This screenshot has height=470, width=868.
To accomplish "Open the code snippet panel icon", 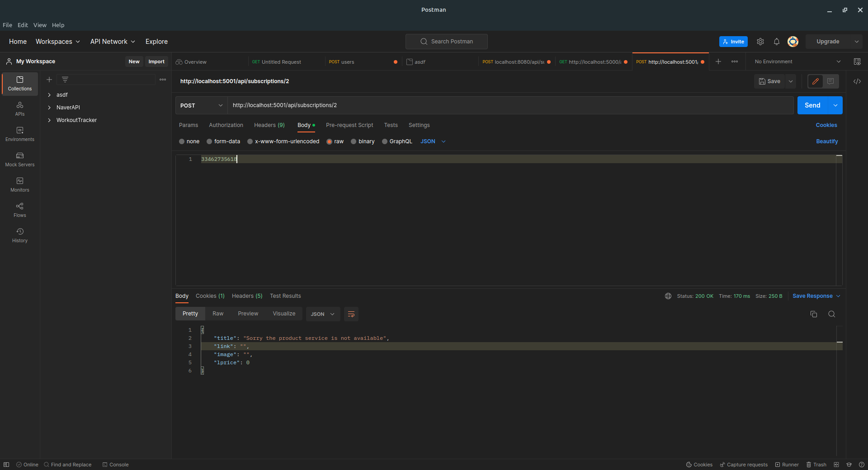I will tap(857, 81).
